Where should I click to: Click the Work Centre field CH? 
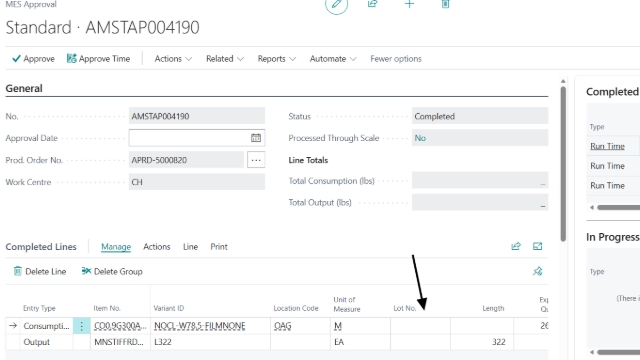coord(197,182)
